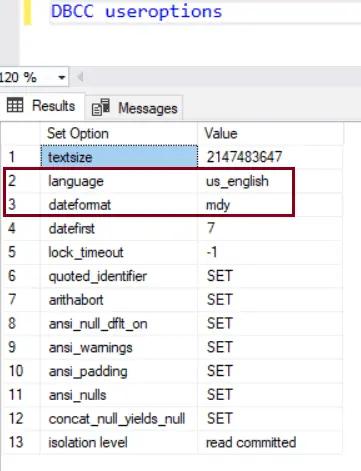Click the Set Option column header

click(x=119, y=134)
